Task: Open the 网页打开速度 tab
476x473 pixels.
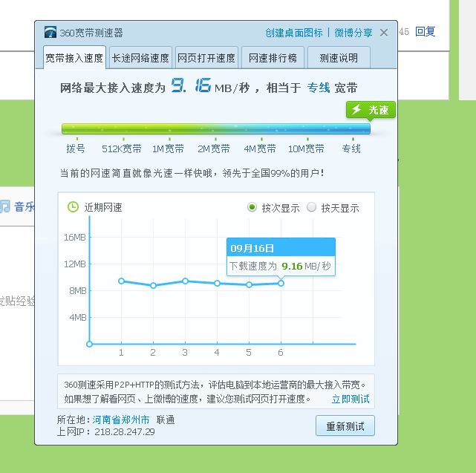Action: (206, 58)
